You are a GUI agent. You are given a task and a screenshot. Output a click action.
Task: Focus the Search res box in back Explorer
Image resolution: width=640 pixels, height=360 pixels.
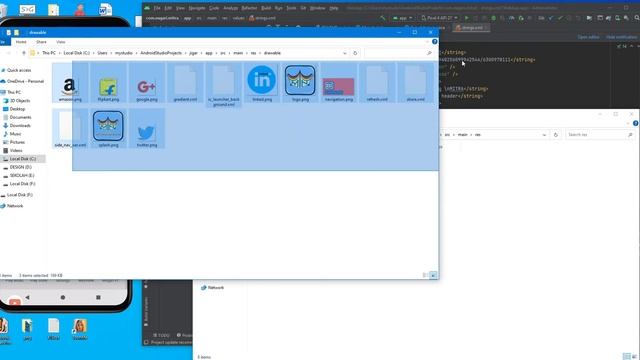click(600, 135)
